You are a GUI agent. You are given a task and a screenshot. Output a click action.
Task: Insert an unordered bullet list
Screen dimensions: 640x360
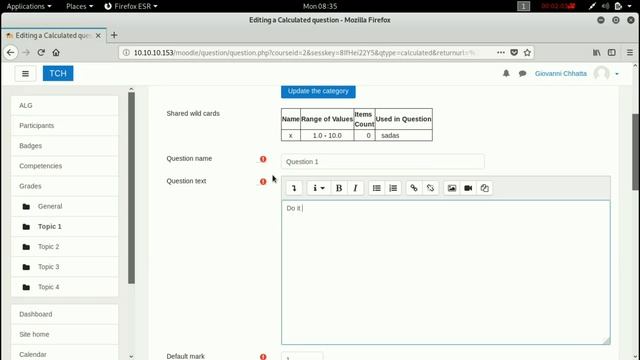(376, 188)
